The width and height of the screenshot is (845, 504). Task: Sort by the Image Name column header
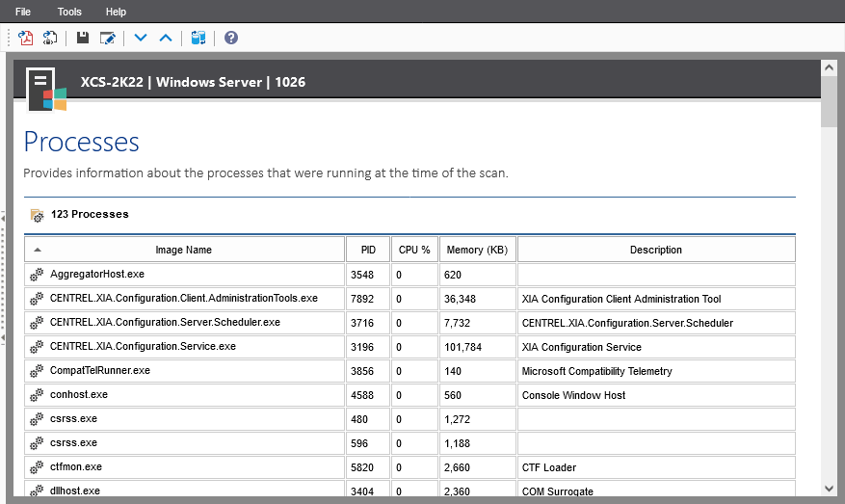coord(184,250)
